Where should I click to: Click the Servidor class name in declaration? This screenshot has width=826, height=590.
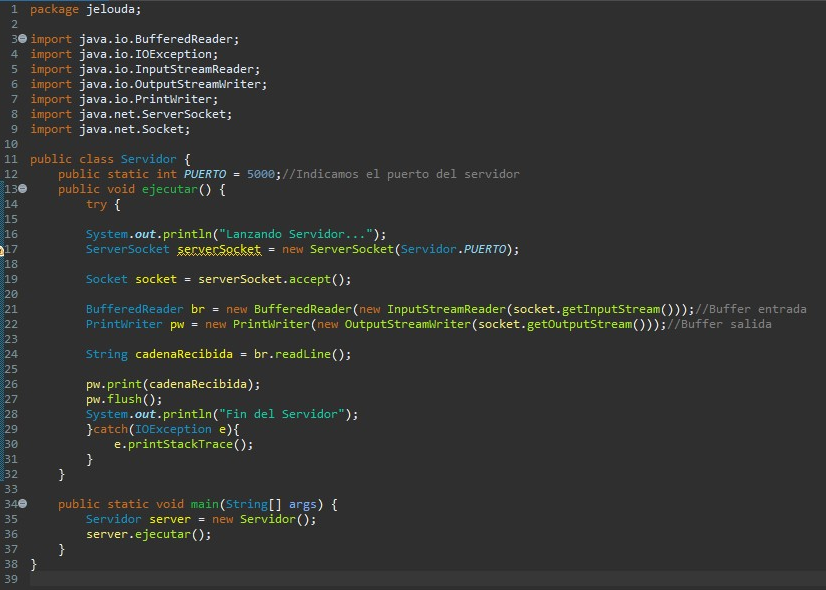pos(148,159)
